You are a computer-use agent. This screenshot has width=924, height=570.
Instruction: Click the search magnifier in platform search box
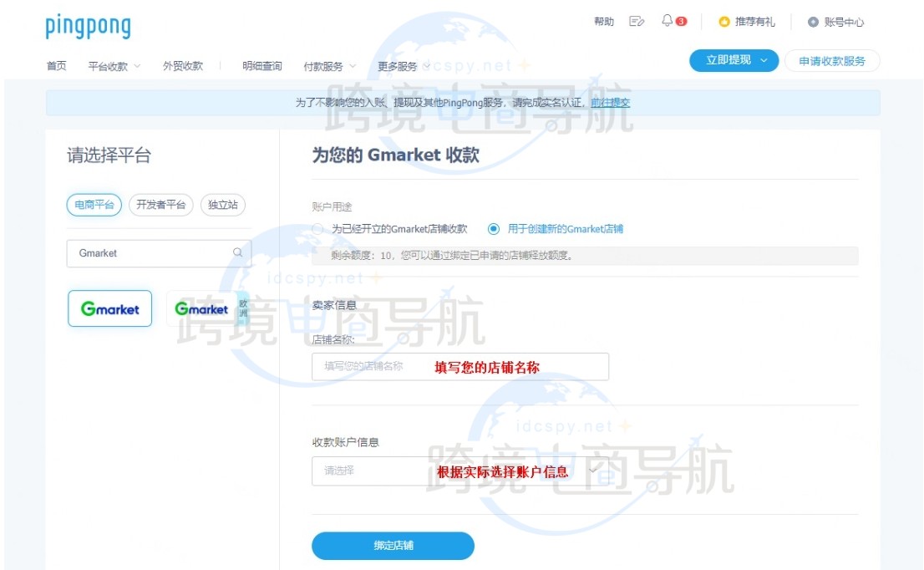pyautogui.click(x=236, y=252)
